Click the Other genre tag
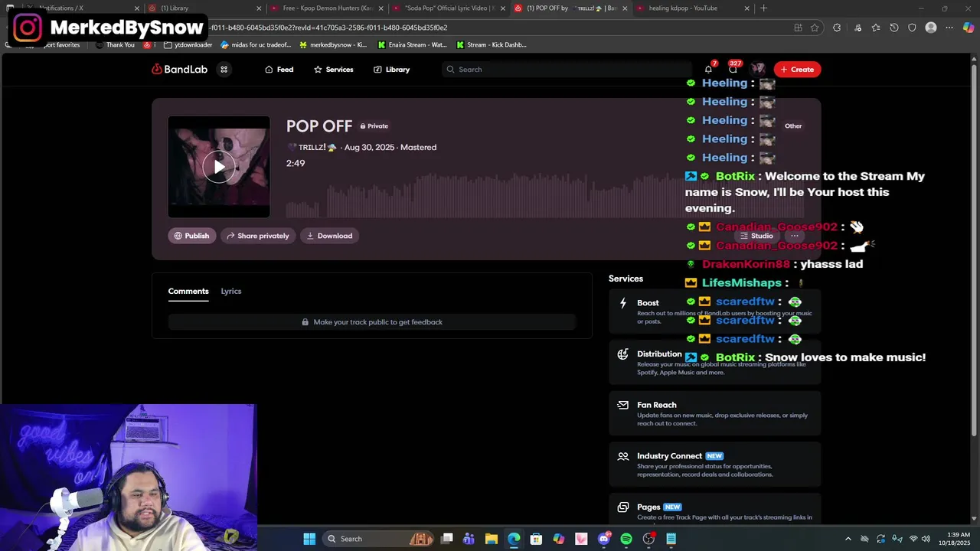 (x=793, y=126)
